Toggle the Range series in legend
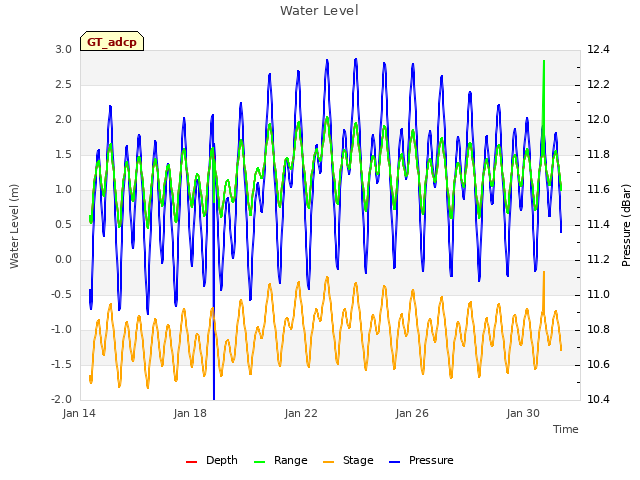The image size is (640, 480). [280, 460]
